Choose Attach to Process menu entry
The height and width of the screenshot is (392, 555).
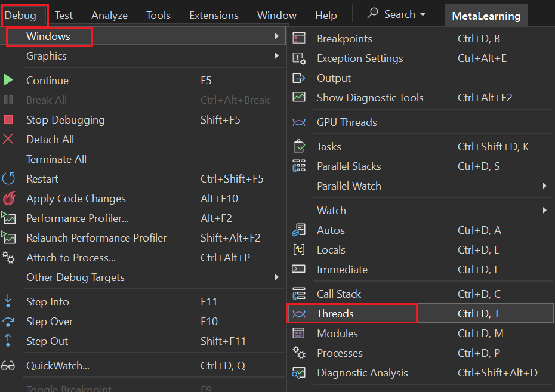pyautogui.click(x=71, y=258)
